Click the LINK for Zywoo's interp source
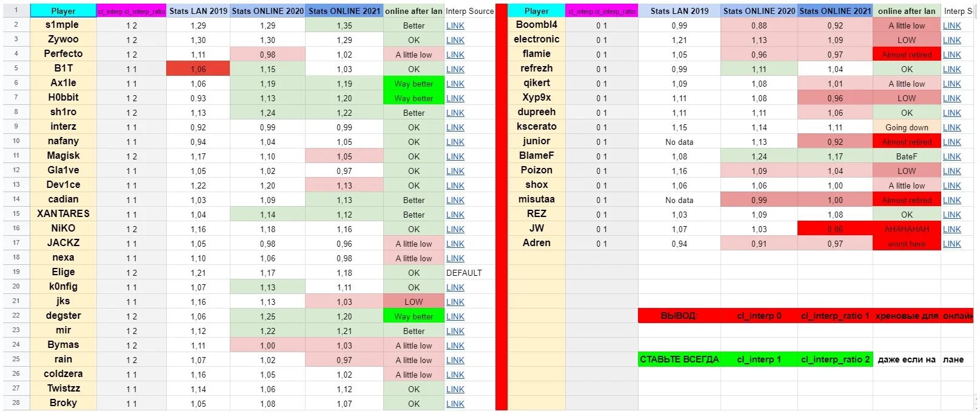Viewport: 980px width, 414px height. tap(455, 41)
